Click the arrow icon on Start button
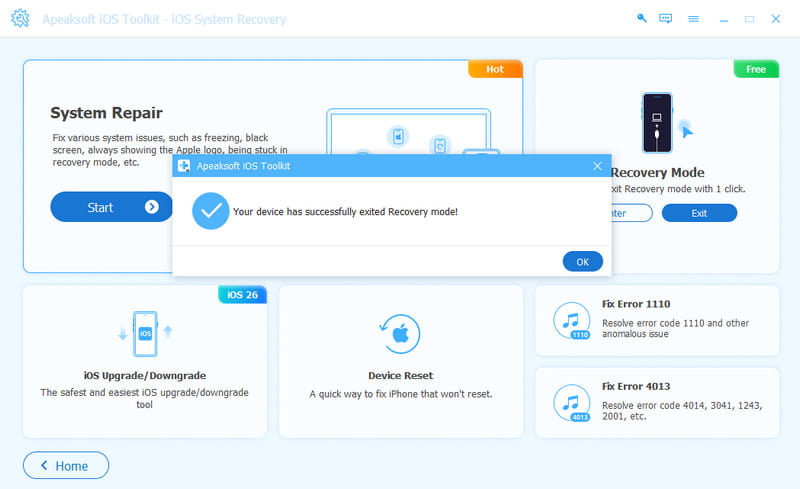Screen dimensions: 800x489 152,207
